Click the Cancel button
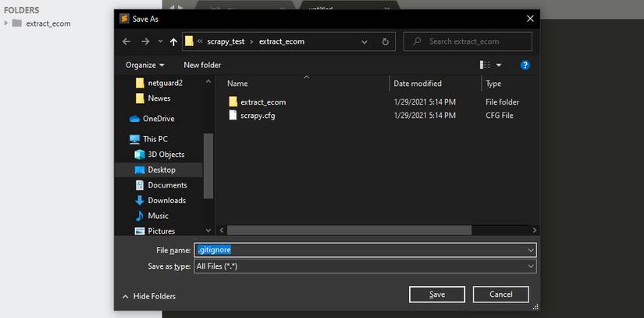Image resolution: width=644 pixels, height=318 pixels. 500,295
